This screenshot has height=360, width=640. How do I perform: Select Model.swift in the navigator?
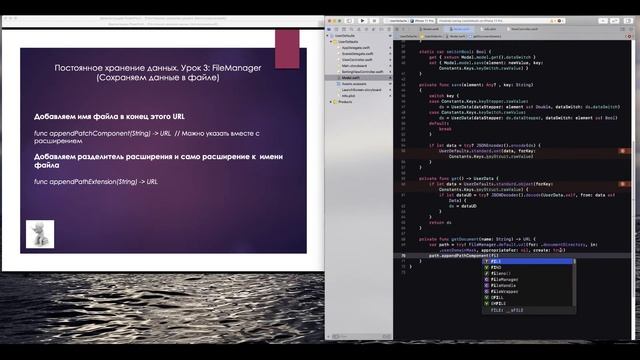pyautogui.click(x=358, y=78)
